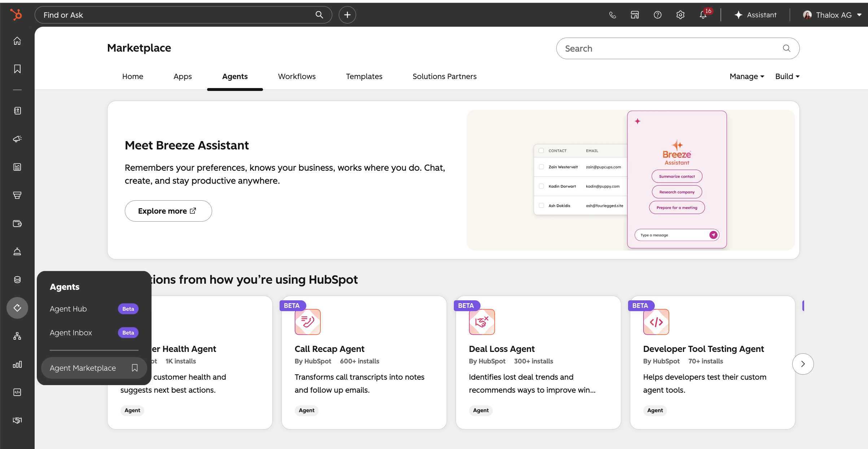Image resolution: width=868 pixels, height=449 pixels.
Task: Open the partly hidden Health Agent card title
Action: (184, 349)
